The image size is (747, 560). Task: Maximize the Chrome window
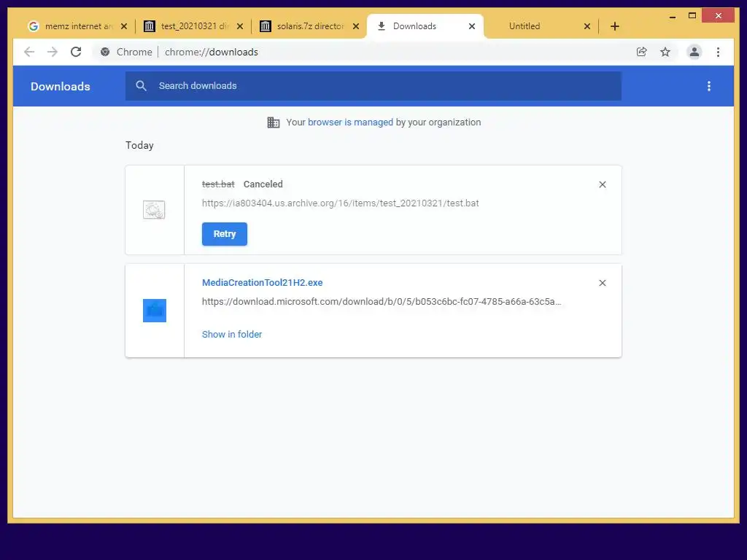point(692,16)
